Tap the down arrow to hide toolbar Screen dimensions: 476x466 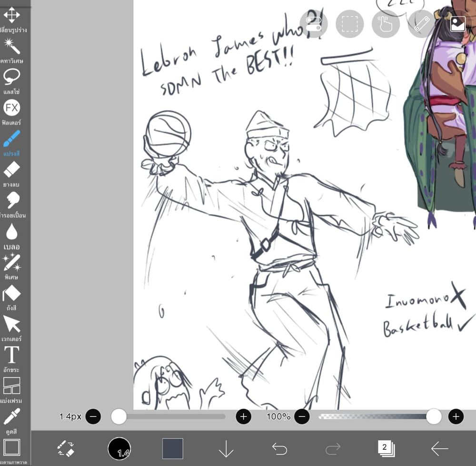(226, 448)
